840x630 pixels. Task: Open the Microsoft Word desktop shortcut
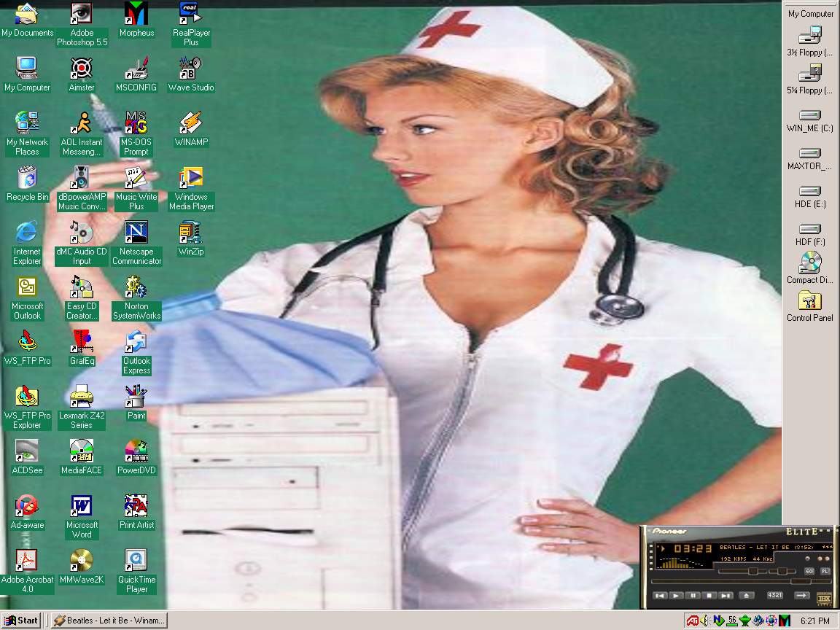pos(82,516)
